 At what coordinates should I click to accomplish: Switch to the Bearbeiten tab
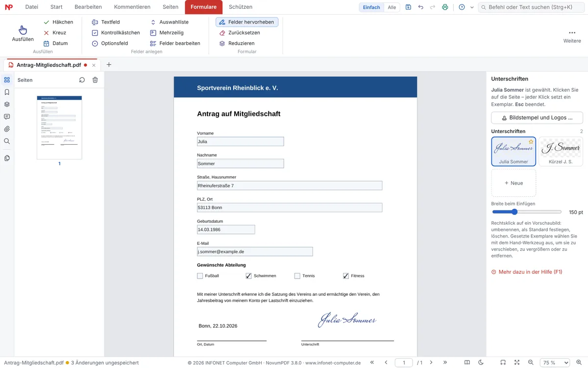[x=88, y=7]
